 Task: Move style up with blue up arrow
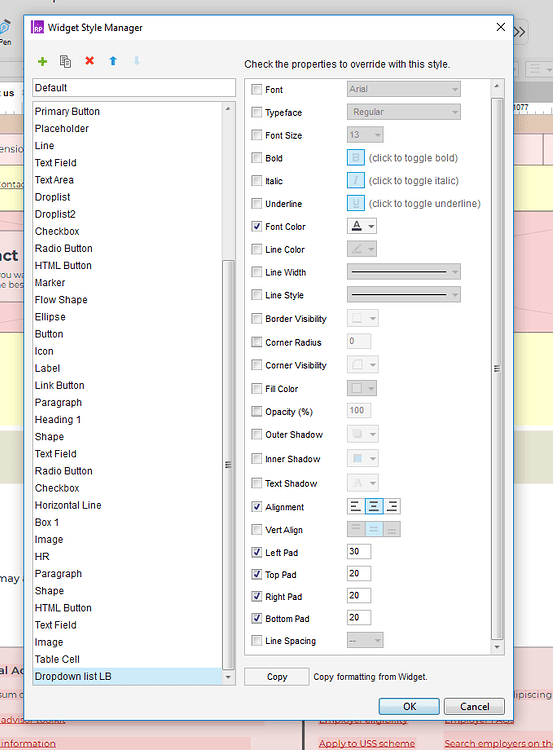(x=113, y=61)
